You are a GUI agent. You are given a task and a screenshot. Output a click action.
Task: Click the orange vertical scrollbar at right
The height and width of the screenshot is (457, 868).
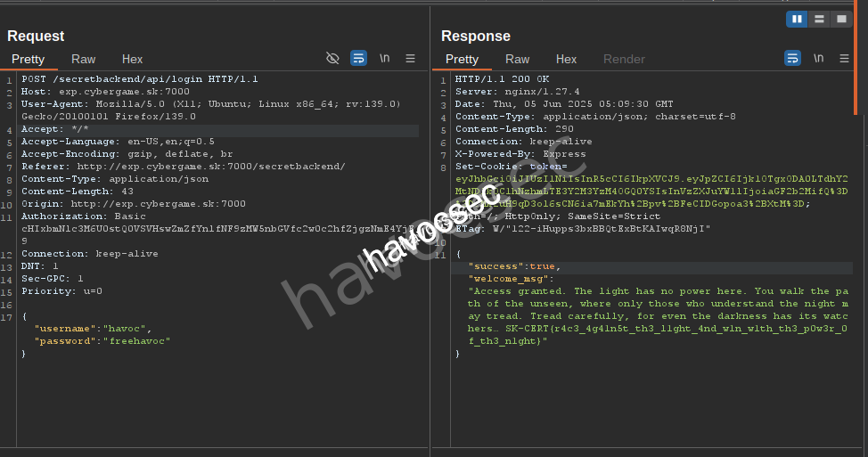coord(856,58)
